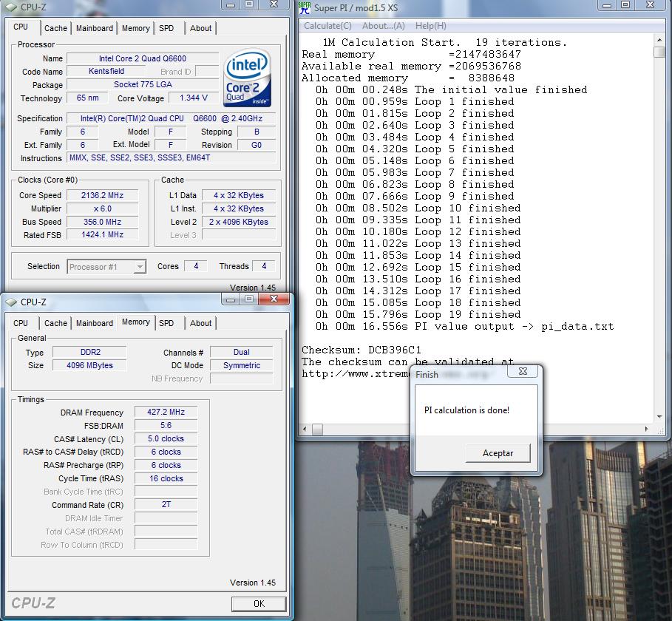Click the FSB:DRAM ratio value 5:6

(166, 425)
